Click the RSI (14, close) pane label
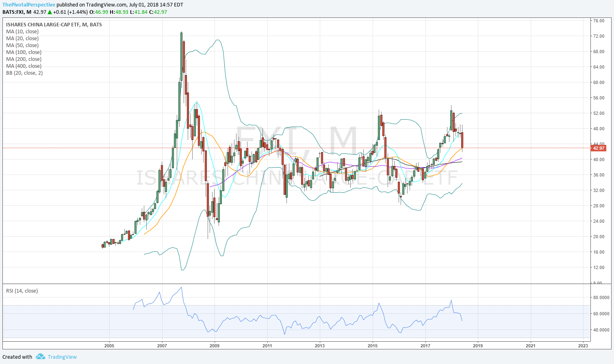 click(x=22, y=291)
